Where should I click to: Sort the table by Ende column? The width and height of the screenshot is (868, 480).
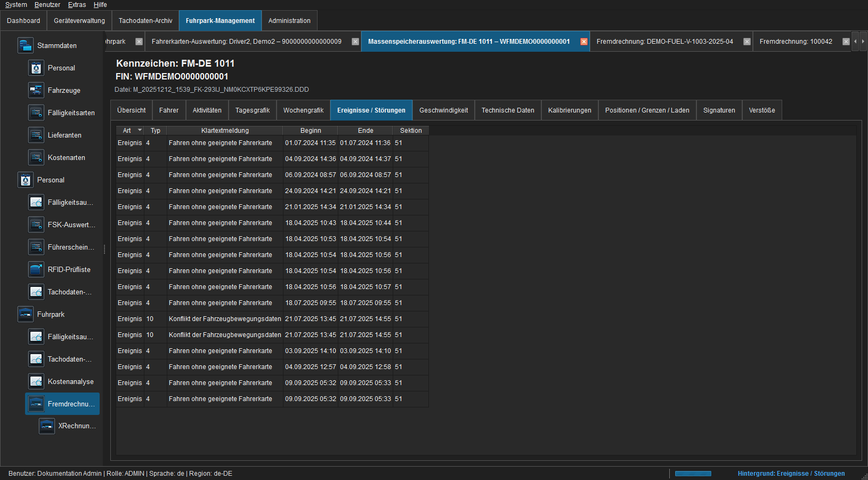coord(366,130)
